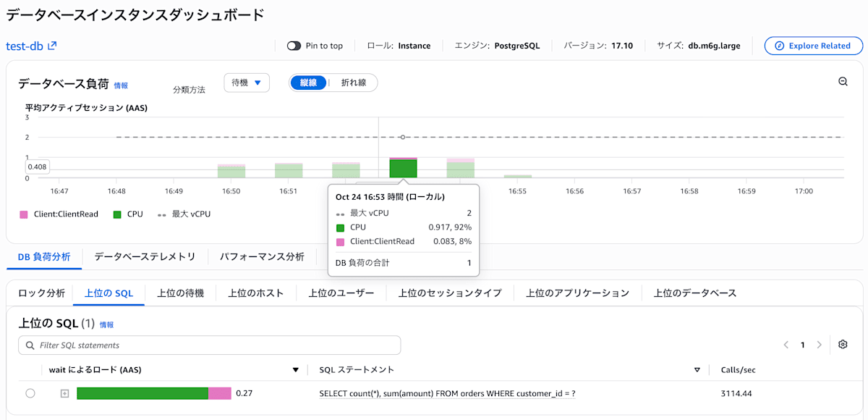Click the 16:53 highlighted CPU bar
The image size is (868, 420).
coord(403,168)
